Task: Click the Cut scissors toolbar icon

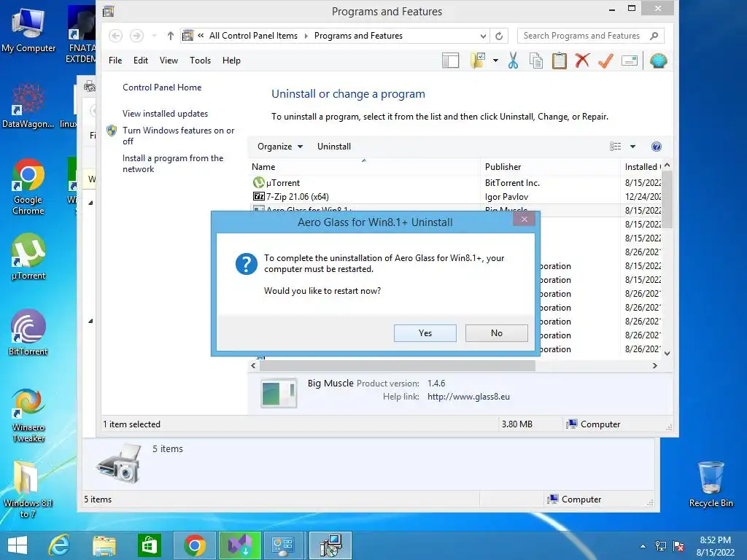Action: pos(513,61)
